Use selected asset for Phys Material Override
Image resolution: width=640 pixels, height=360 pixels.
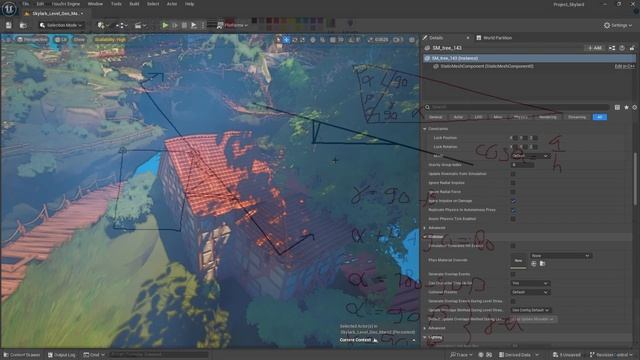[x=533, y=264]
